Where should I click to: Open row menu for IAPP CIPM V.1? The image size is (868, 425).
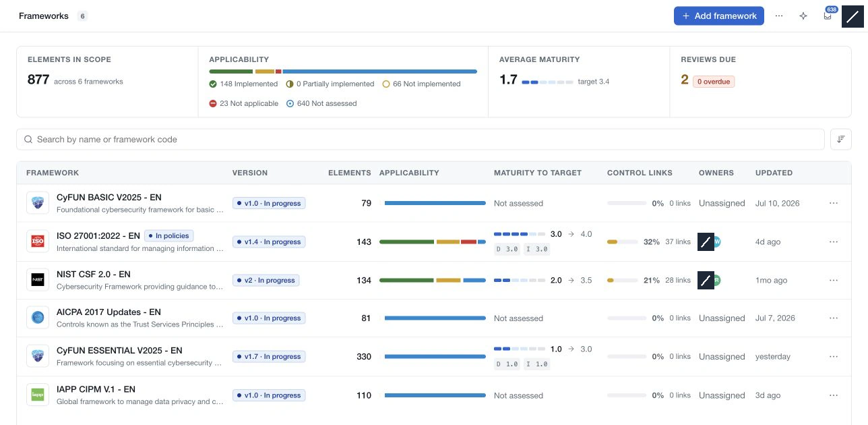click(x=834, y=395)
